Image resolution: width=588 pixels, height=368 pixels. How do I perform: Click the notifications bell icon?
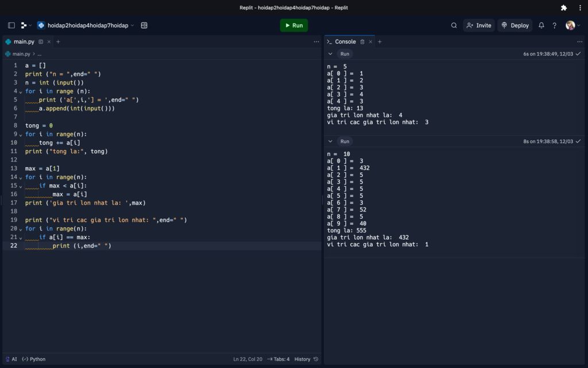tap(541, 25)
